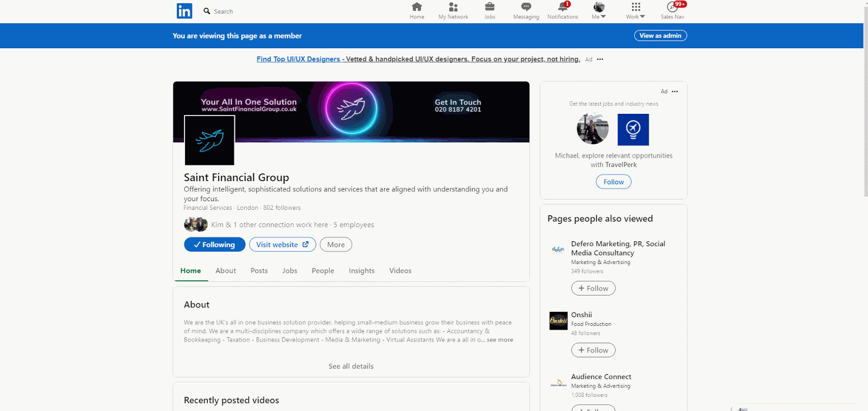
Task: Click the Saint Financial Group banner image
Action: [351, 112]
